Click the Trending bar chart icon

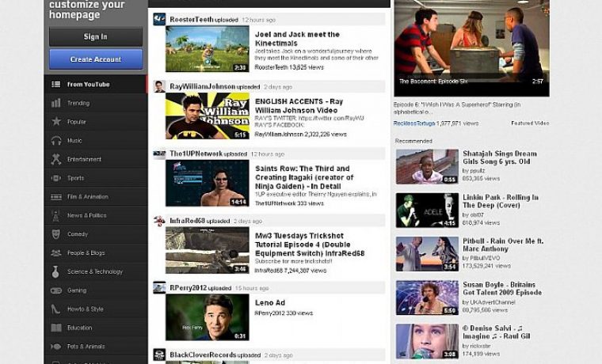coord(56,103)
